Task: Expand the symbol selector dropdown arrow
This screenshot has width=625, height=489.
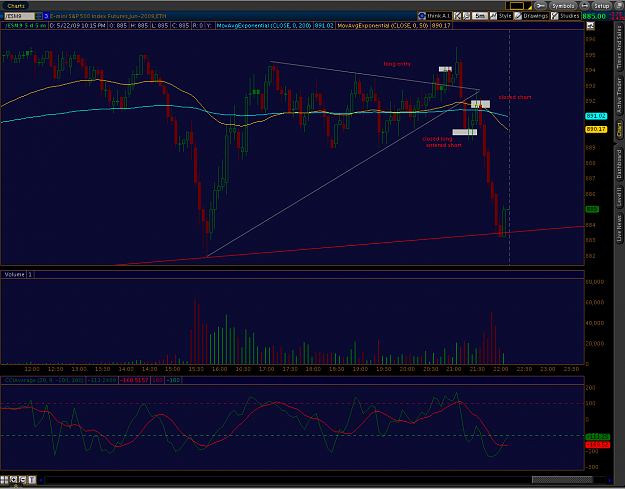Action: 39,16
